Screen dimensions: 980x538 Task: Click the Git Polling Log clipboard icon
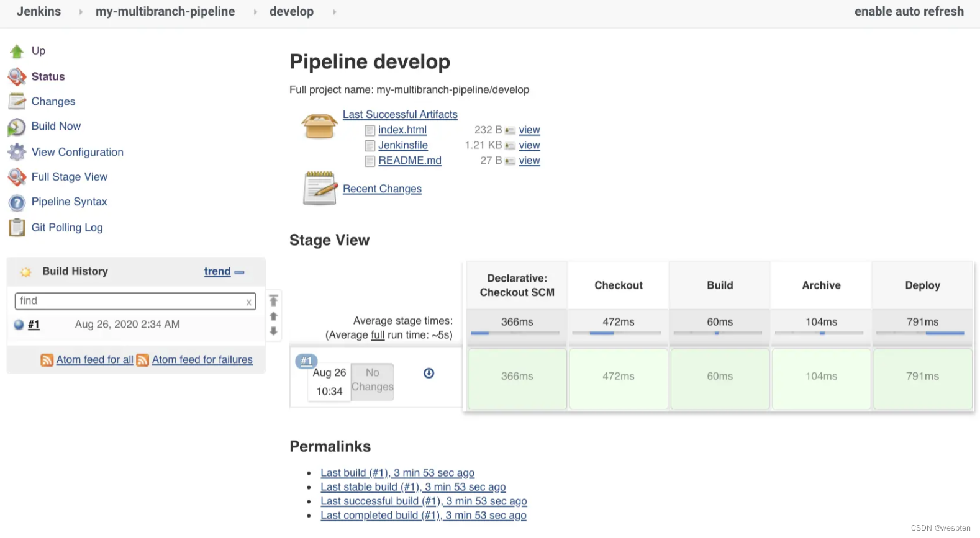17,228
